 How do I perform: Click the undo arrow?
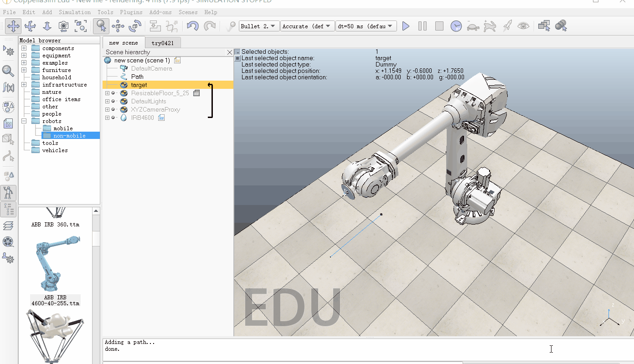[x=193, y=26]
